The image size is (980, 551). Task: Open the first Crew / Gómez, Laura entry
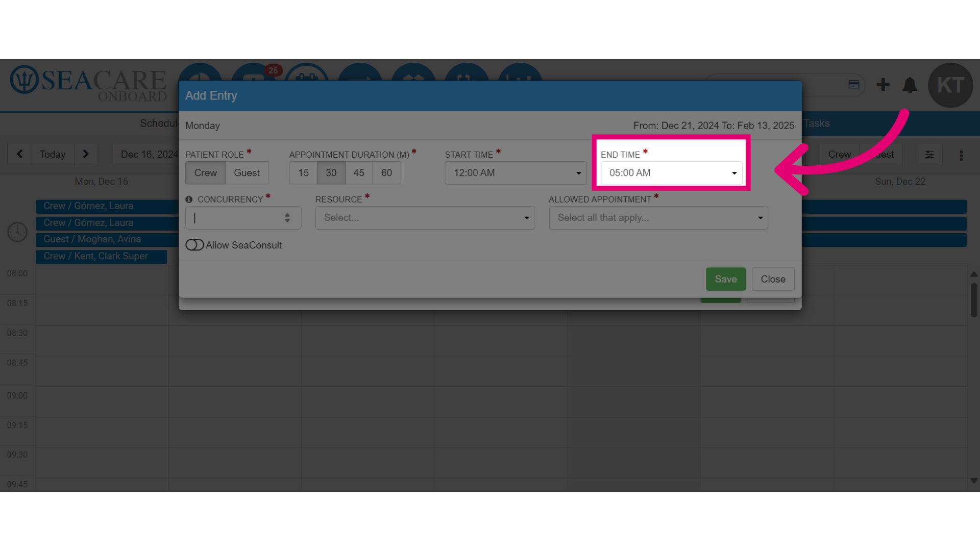[107, 206]
